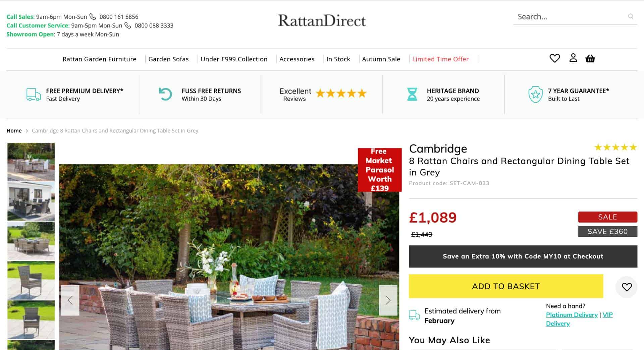Click the fuss free returns arrow icon

pos(165,94)
